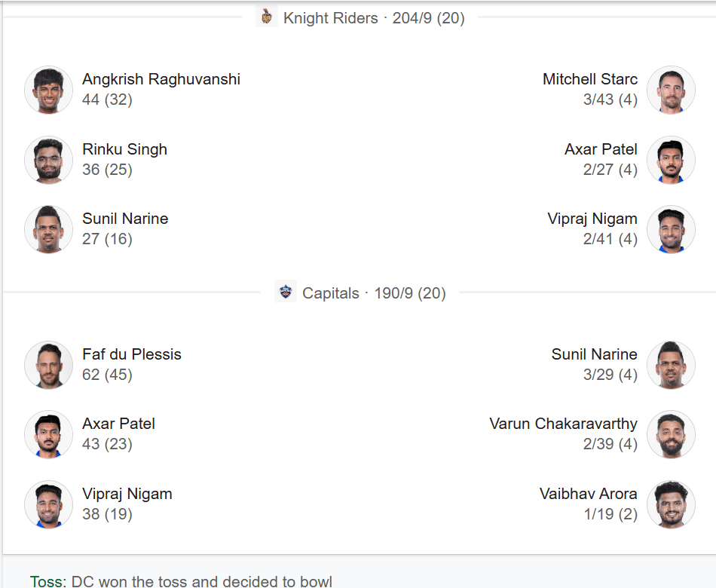Open Varun Chakaravarthy's player photo
716x588 pixels.
pyautogui.click(x=671, y=433)
